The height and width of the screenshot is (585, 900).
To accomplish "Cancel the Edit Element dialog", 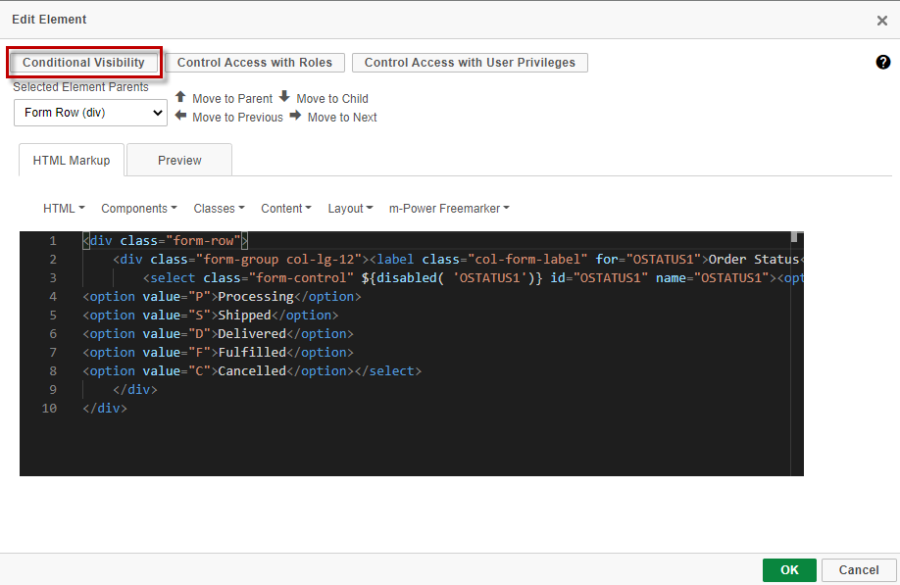I will coord(859,569).
